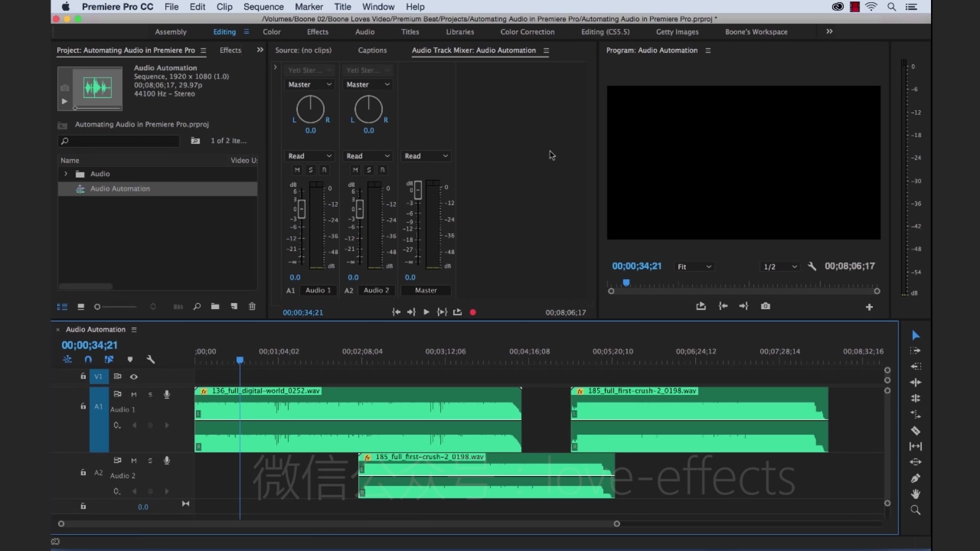Delete selected item with trash icon
Screen dimensions: 980x551
(x=252, y=307)
